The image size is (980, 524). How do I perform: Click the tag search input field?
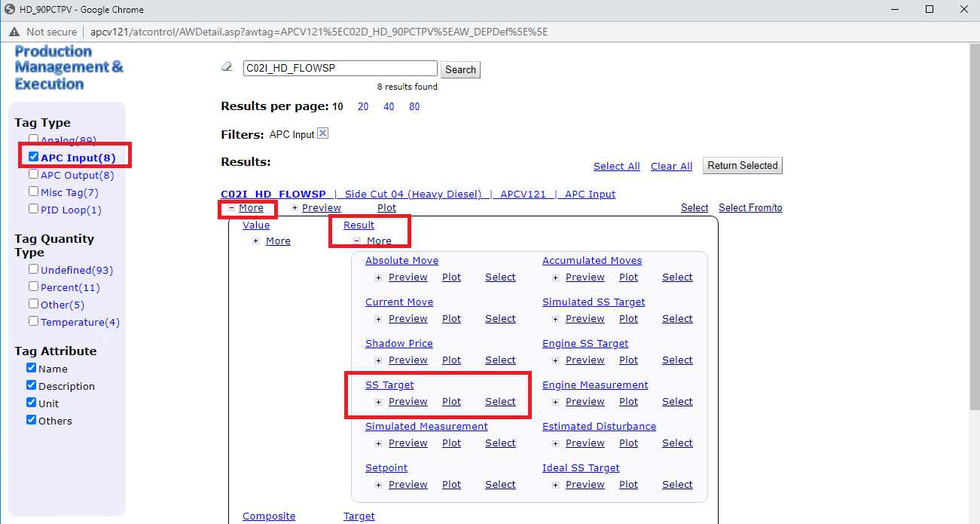340,69
